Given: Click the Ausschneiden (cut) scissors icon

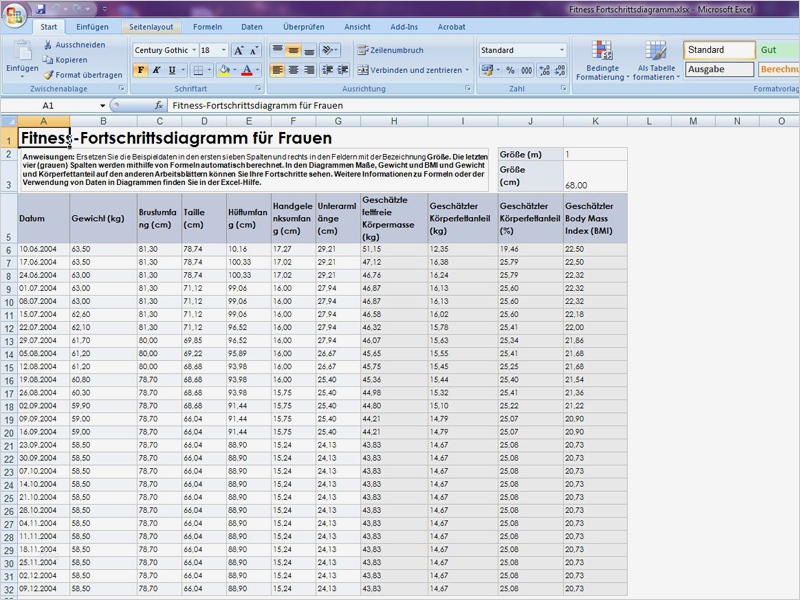Looking at the screenshot, I should (x=48, y=45).
